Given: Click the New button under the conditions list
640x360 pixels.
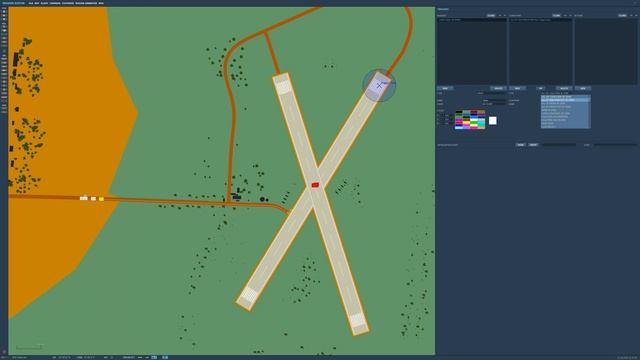Looking at the screenshot, I should click(x=517, y=88).
